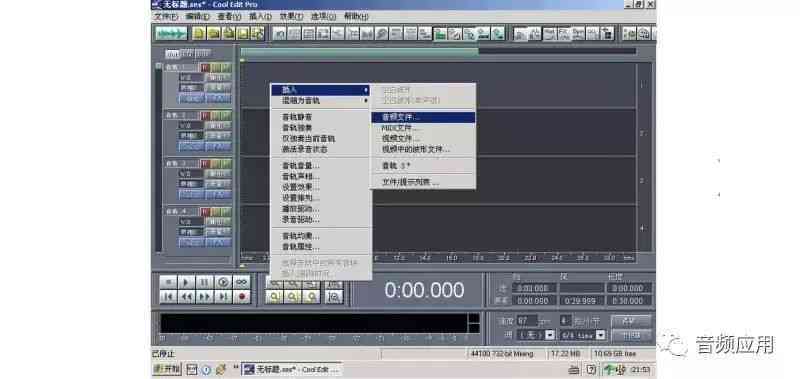The image size is (800, 379).
Task: Choose MIDI文件... in the insert submenu
Action: [423, 128]
